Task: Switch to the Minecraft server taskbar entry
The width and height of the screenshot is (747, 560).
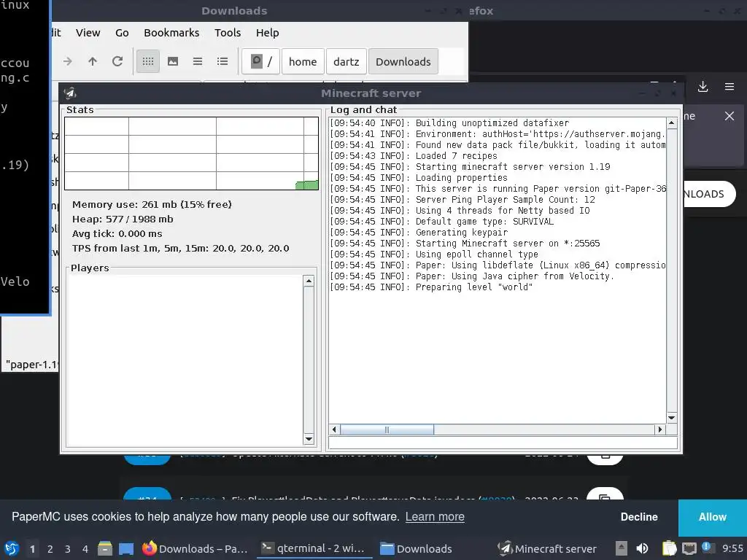Action: (547, 549)
